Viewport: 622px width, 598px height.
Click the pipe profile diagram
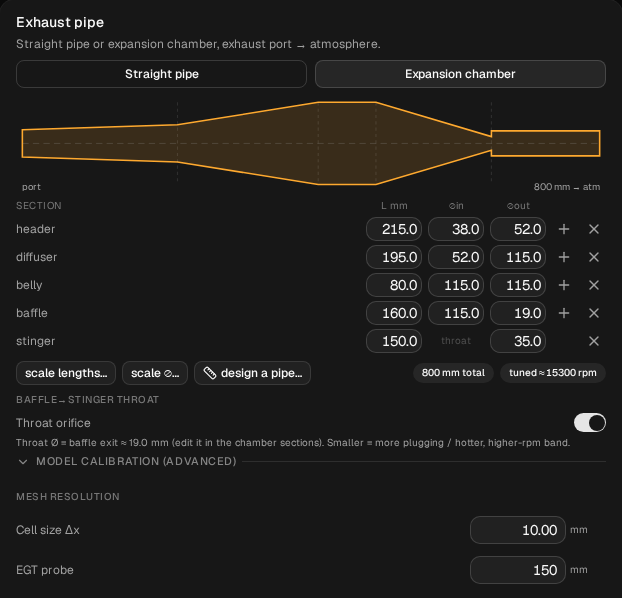(x=311, y=143)
